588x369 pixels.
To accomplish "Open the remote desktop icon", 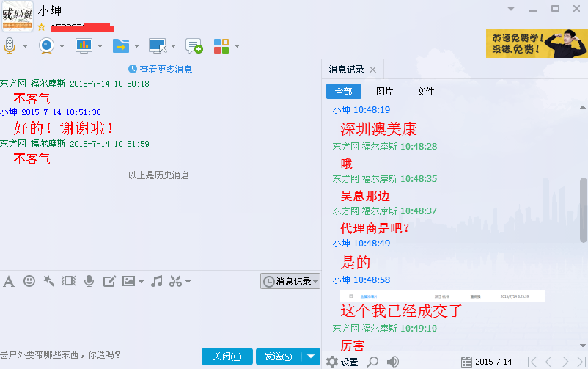I will (157, 45).
